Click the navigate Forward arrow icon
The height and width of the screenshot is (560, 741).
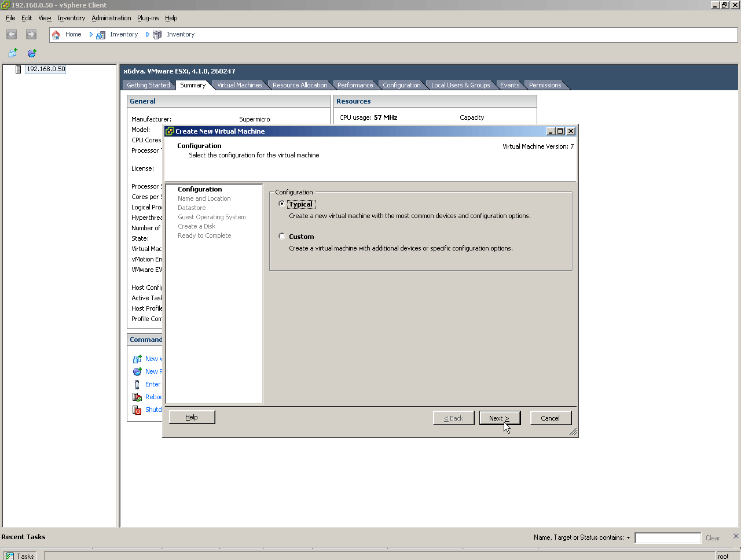[x=31, y=34]
